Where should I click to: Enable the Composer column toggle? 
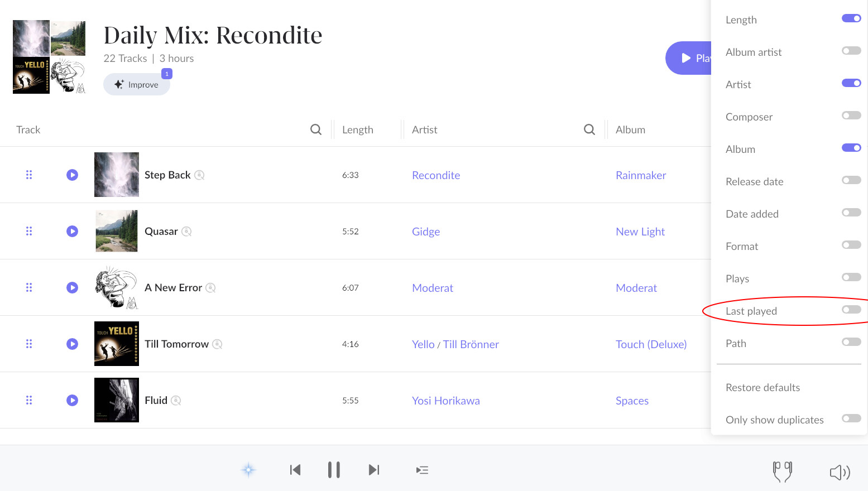point(851,115)
